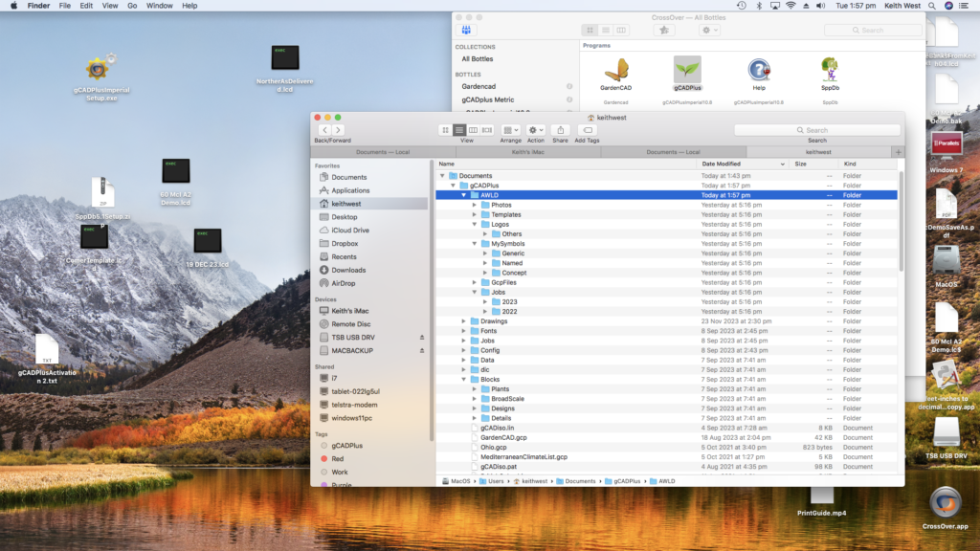The width and height of the screenshot is (980, 551).
Task: Switch to the first Documents — Local tab
Action: tap(383, 152)
